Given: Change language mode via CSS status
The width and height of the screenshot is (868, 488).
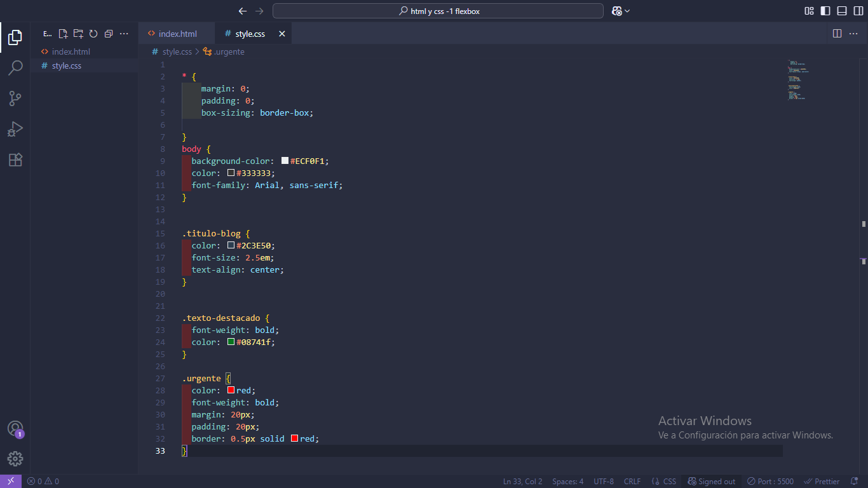Looking at the screenshot, I should tap(664, 481).
